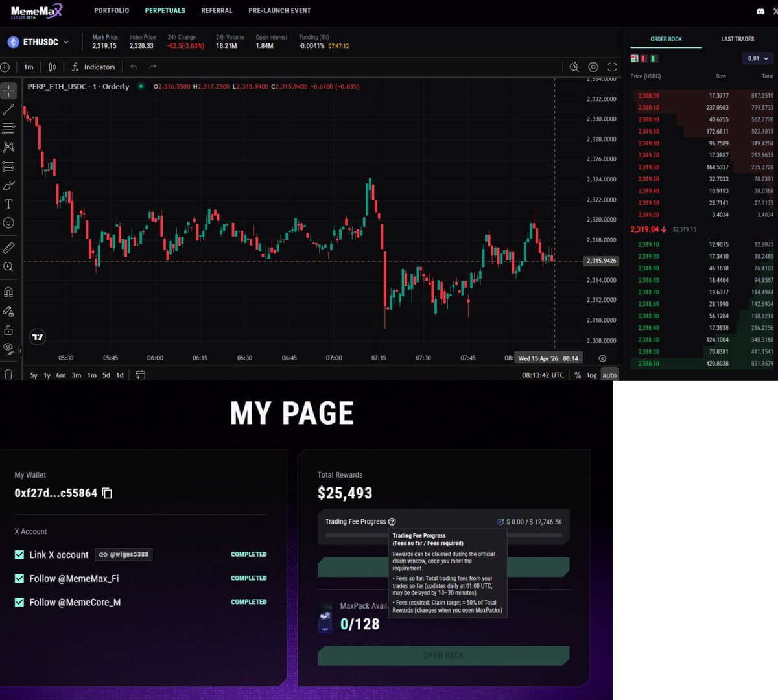Collapse the drawing toolbar side arrow
This screenshot has width=778, height=700.
[20, 351]
